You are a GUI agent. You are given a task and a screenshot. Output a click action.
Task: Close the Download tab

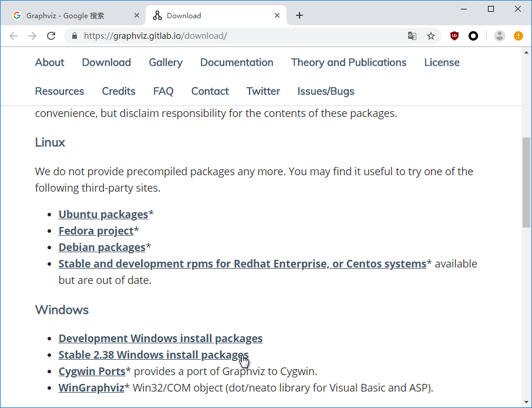[277, 15]
